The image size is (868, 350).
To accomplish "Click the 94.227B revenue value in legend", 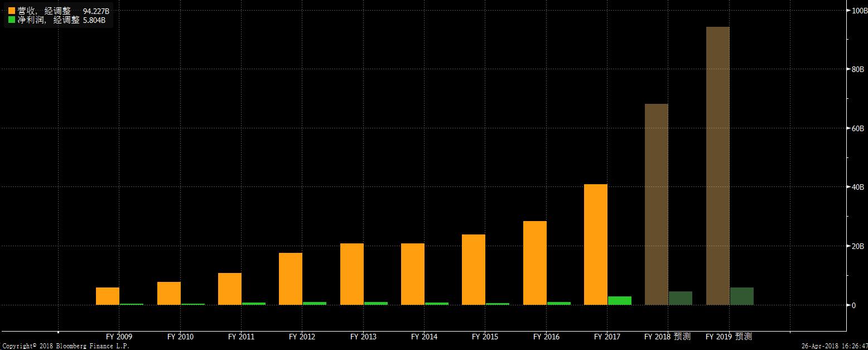I will [x=96, y=11].
